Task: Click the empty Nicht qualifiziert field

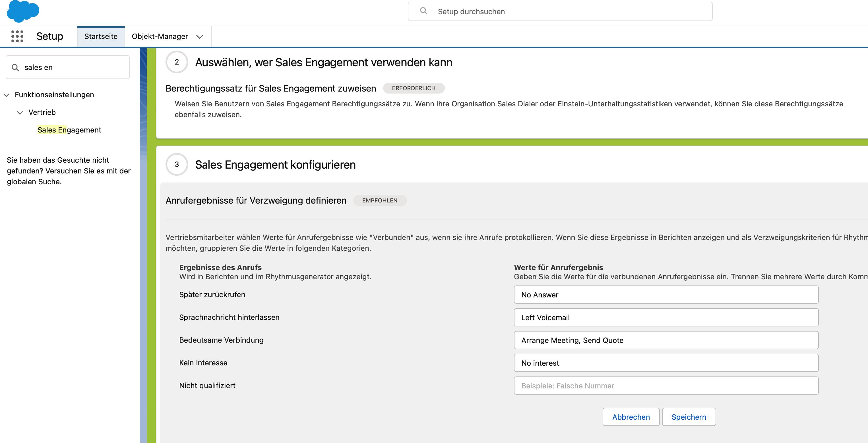Action: coord(666,386)
